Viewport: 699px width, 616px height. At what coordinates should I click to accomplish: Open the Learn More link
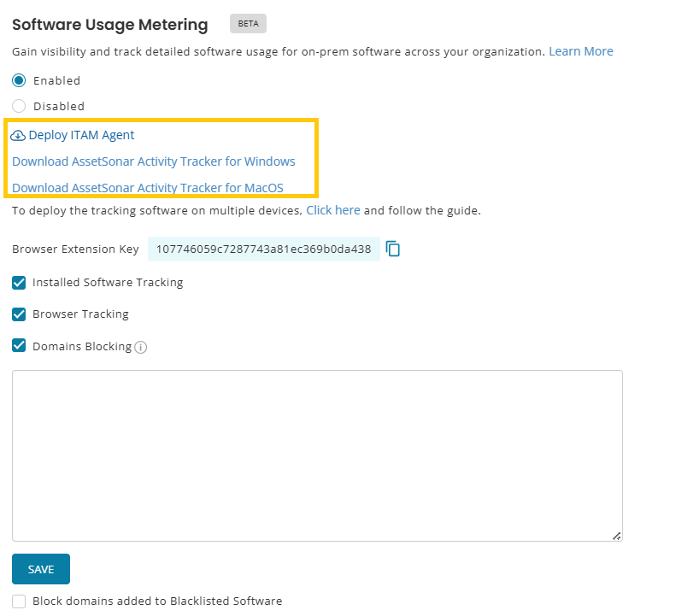[x=580, y=51]
